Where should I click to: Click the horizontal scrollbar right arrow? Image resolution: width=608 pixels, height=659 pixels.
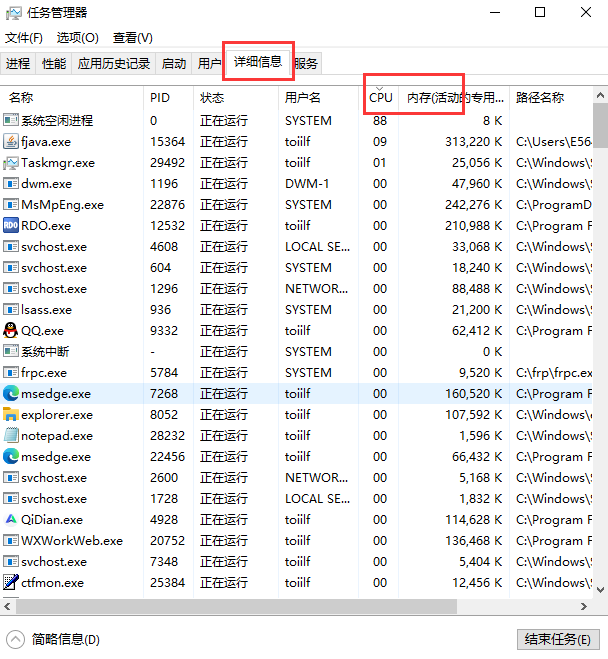pos(584,606)
